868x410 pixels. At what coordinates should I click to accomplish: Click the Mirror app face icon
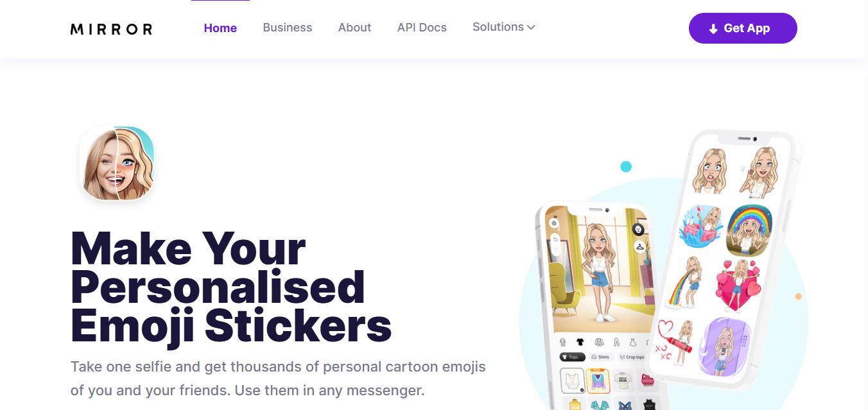[x=117, y=163]
